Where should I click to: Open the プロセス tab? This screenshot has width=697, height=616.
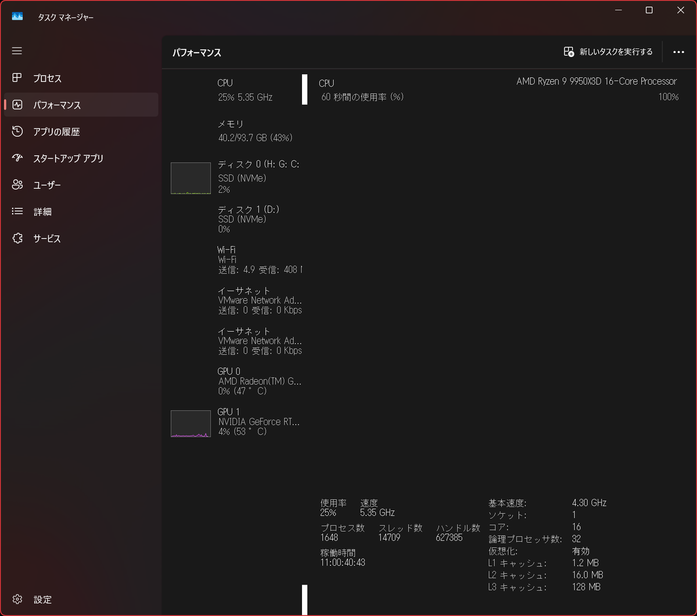(81, 78)
